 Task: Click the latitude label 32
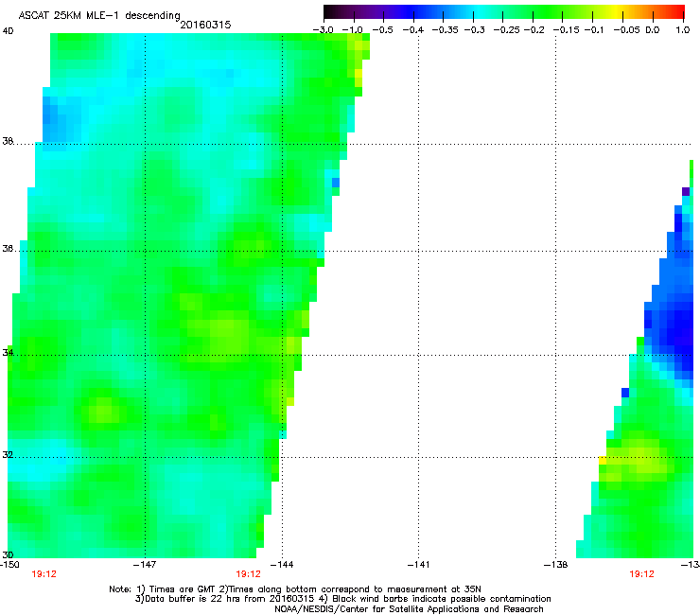pyautogui.click(x=8, y=455)
